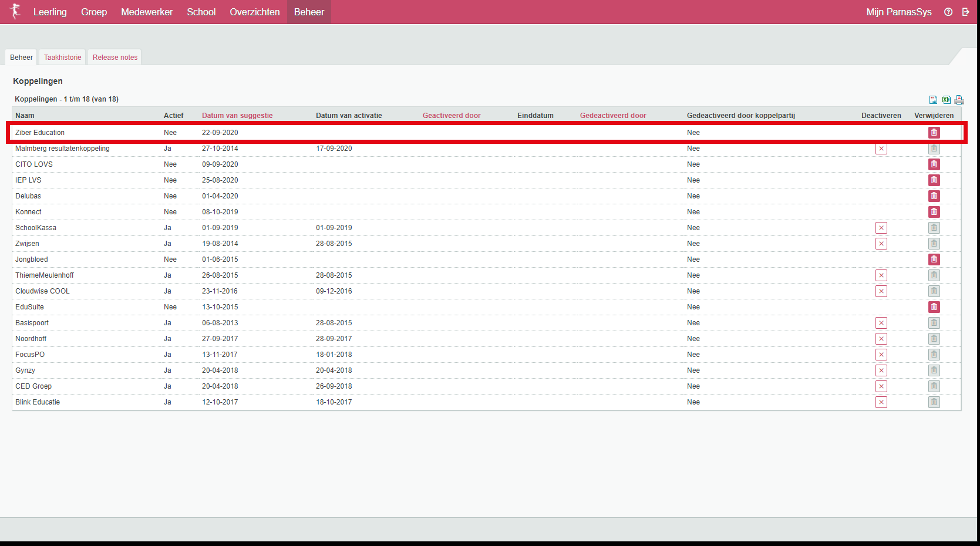Print the list as PDF
Screen dimensions: 980x546
(x=959, y=100)
